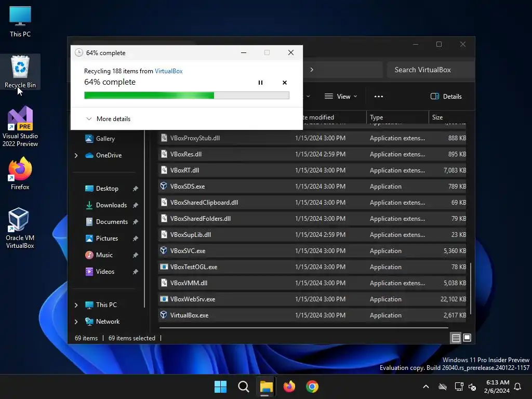The image size is (532, 399).
Task: Select the VBoxProxyStub.dll file
Action: [312, 138]
